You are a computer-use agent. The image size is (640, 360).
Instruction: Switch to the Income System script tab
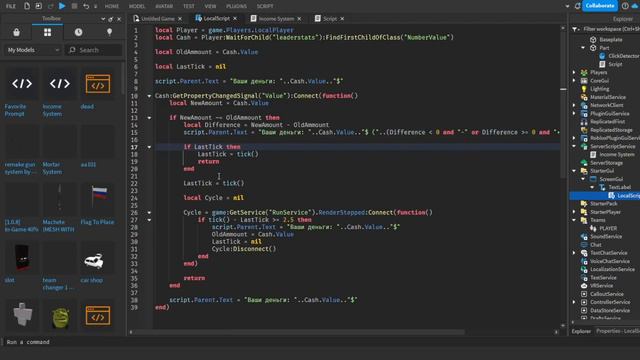click(276, 19)
